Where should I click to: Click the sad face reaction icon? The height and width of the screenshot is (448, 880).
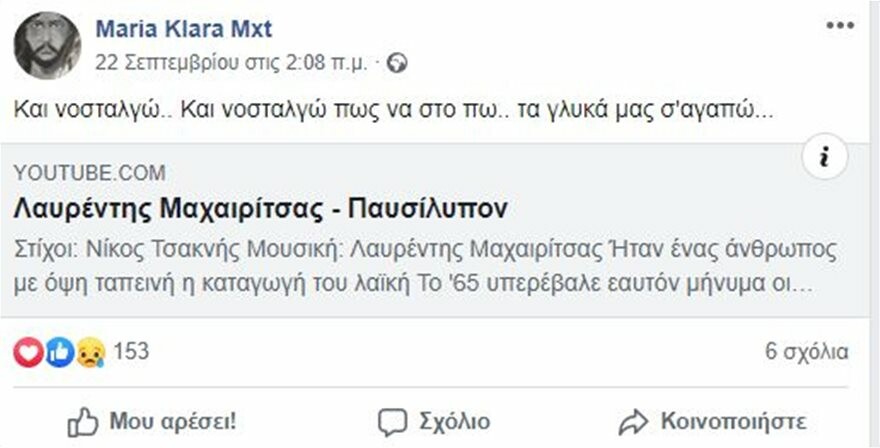coord(90,352)
